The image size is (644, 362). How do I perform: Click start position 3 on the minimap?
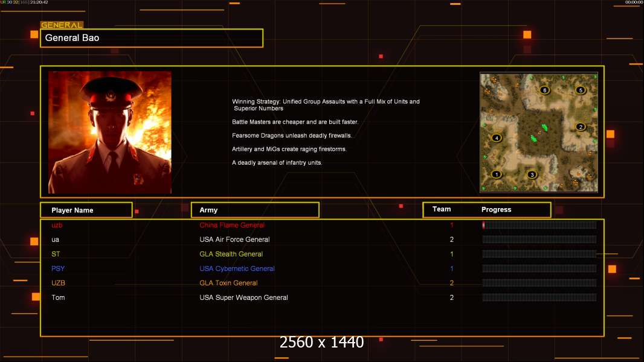(x=532, y=175)
